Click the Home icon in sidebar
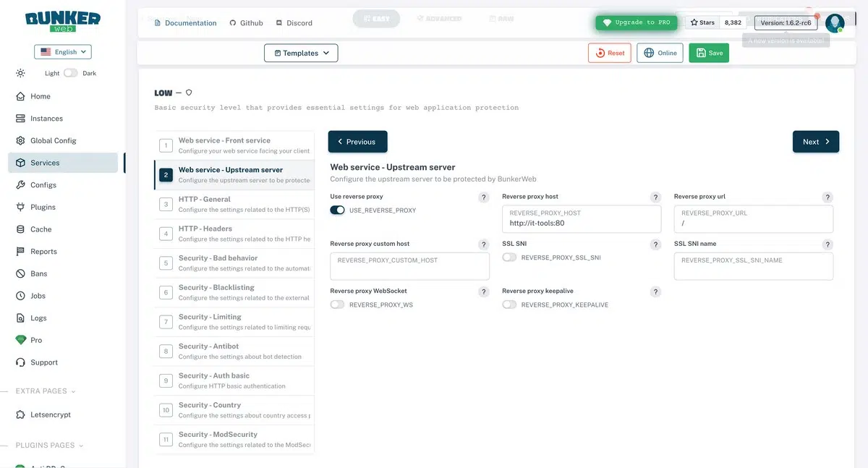The image size is (868, 468). [20, 96]
